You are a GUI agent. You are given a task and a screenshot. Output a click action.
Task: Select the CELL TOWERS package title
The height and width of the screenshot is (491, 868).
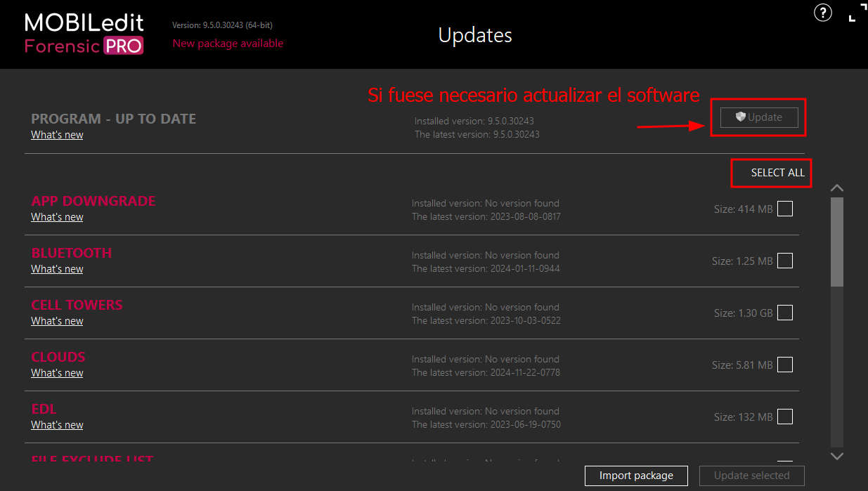77,305
